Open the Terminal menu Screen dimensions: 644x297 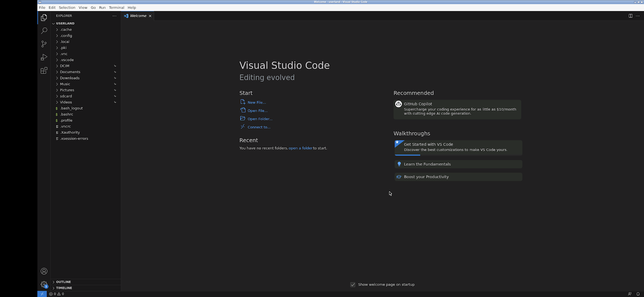[116, 7]
